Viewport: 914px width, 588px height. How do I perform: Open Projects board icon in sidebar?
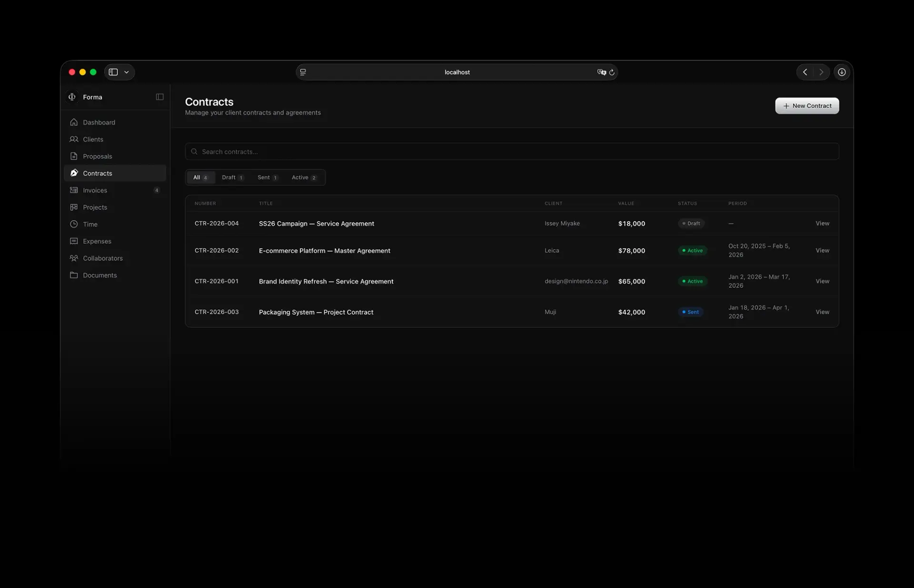coord(74,207)
